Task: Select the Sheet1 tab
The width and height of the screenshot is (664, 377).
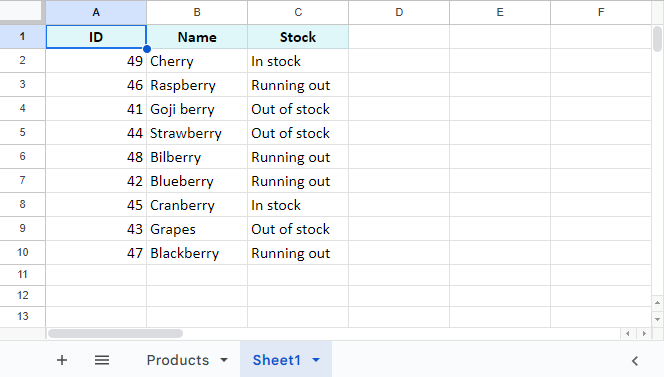Action: (277, 360)
